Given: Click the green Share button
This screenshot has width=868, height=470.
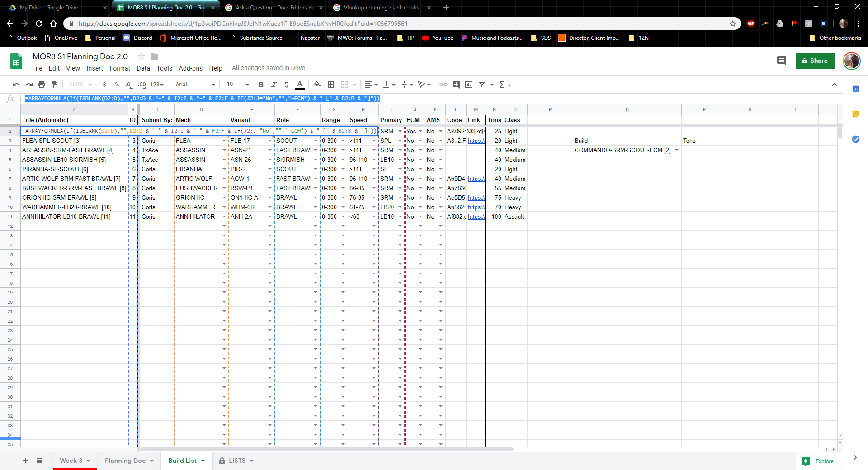Looking at the screenshot, I should (815, 61).
